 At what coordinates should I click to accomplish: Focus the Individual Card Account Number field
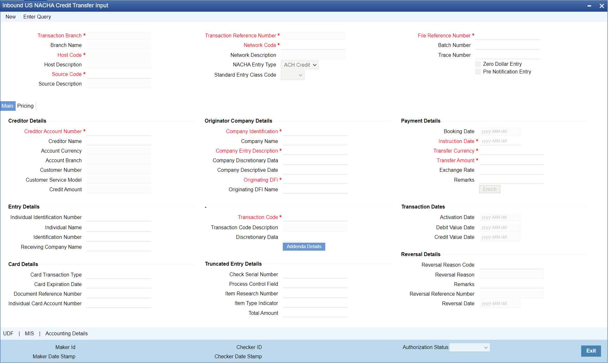click(x=119, y=304)
